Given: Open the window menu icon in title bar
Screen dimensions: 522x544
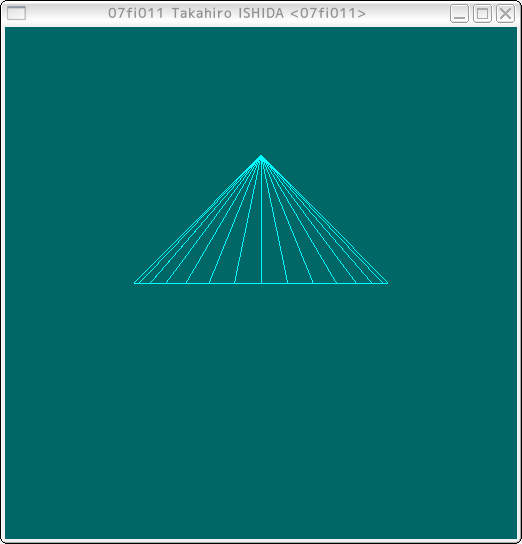Looking at the screenshot, I should tap(16, 14).
